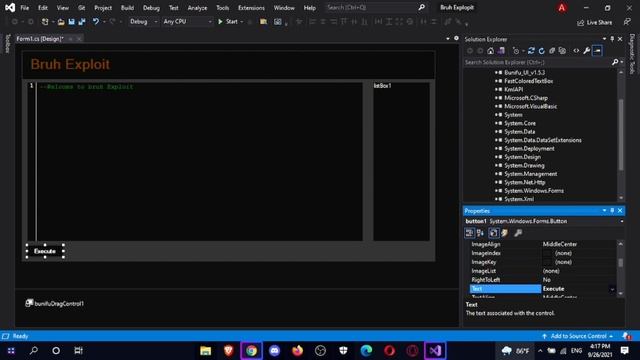Open the button1 object selector dropdown
Screen dimensions: 640x360
pyautogui.click(x=622, y=221)
